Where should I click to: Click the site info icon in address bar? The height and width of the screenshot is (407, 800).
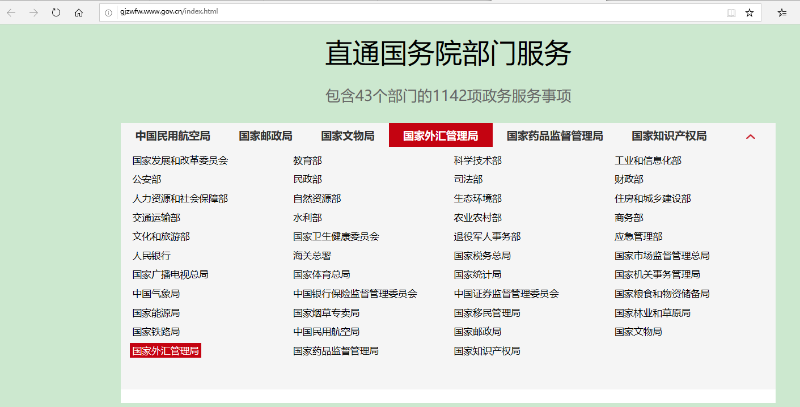point(107,12)
